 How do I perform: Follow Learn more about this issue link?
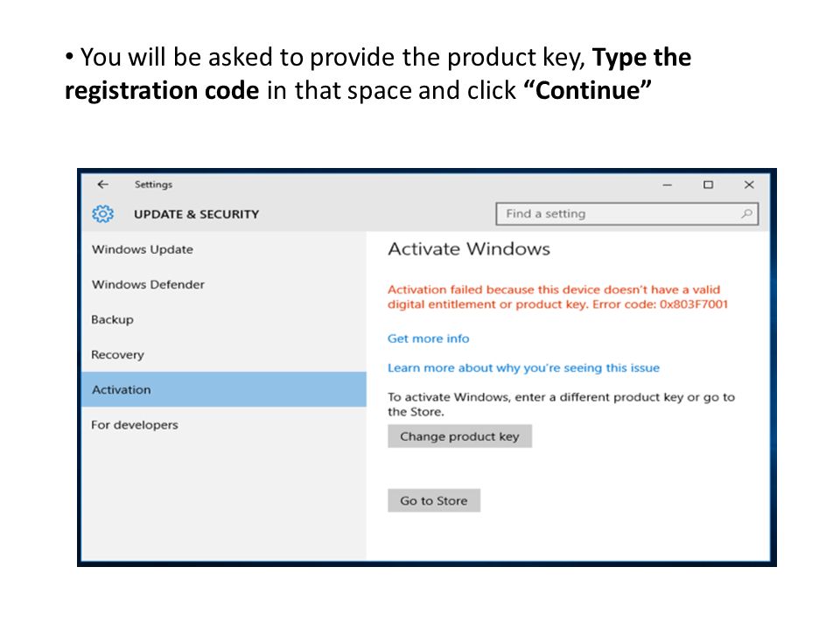523,368
